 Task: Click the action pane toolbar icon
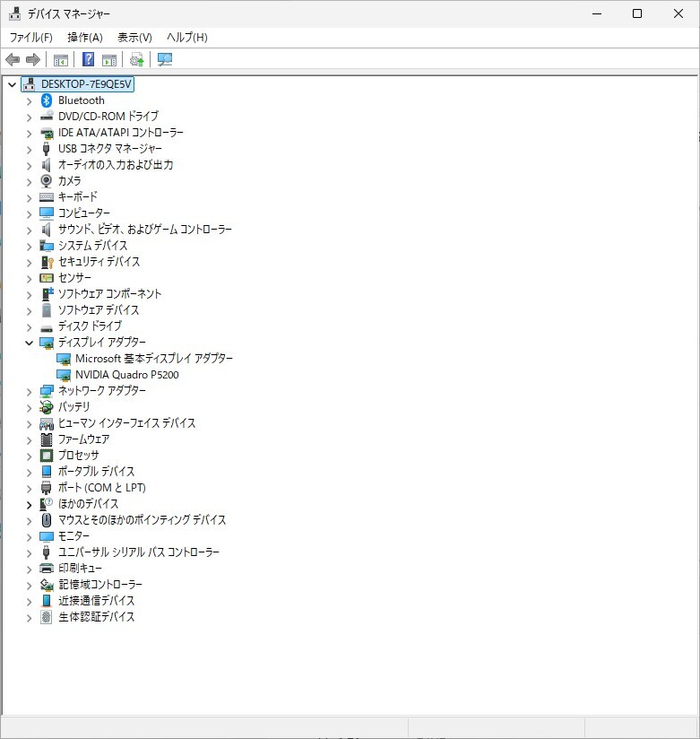pyautogui.click(x=109, y=60)
